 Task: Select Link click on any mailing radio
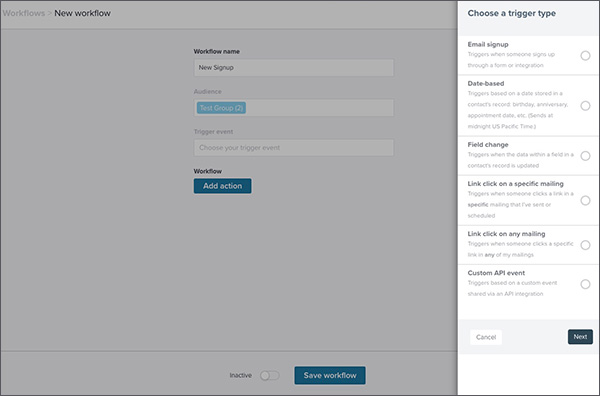coord(585,245)
